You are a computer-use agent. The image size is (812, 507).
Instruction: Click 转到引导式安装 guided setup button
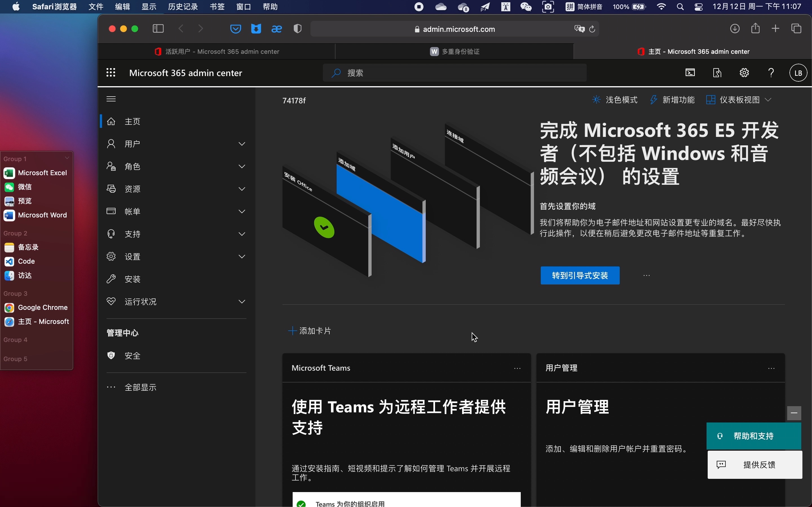pyautogui.click(x=579, y=275)
